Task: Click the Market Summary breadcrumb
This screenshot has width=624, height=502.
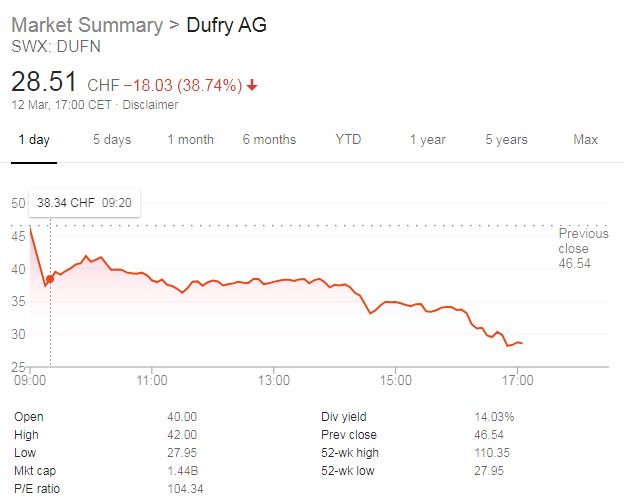Action: click(x=87, y=25)
